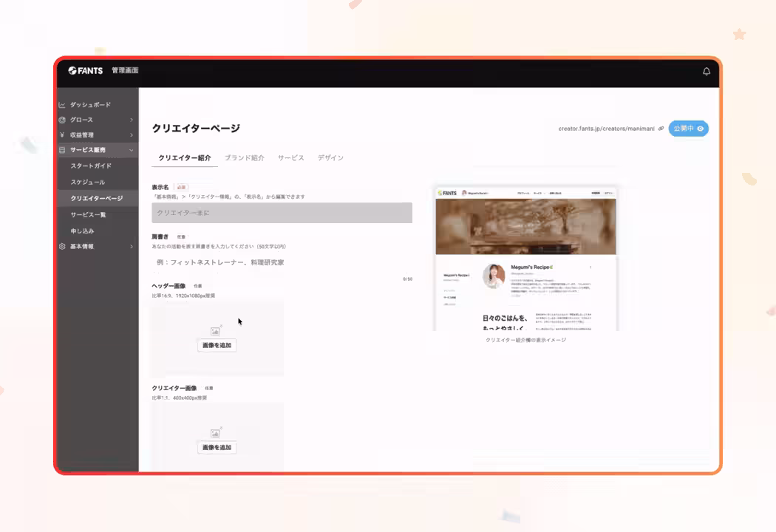The height and width of the screenshot is (532, 776).
Task: Expand the 収益管理 menu chevron
Action: point(131,134)
